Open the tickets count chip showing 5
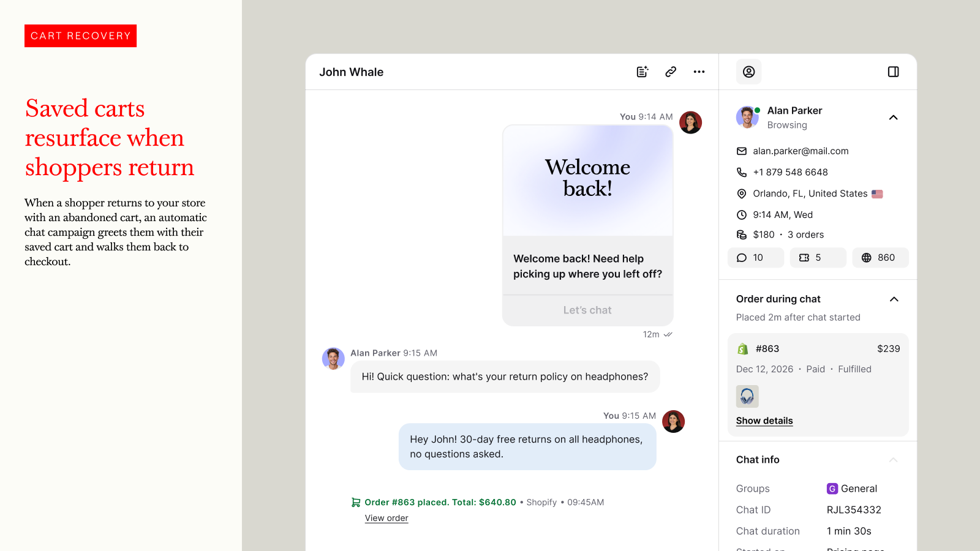Image resolution: width=980 pixels, height=551 pixels. (818, 258)
